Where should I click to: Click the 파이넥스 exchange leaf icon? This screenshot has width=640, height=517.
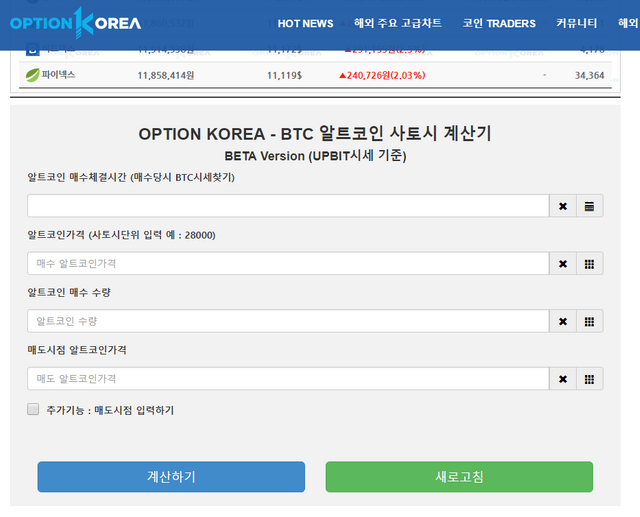pyautogui.click(x=32, y=74)
